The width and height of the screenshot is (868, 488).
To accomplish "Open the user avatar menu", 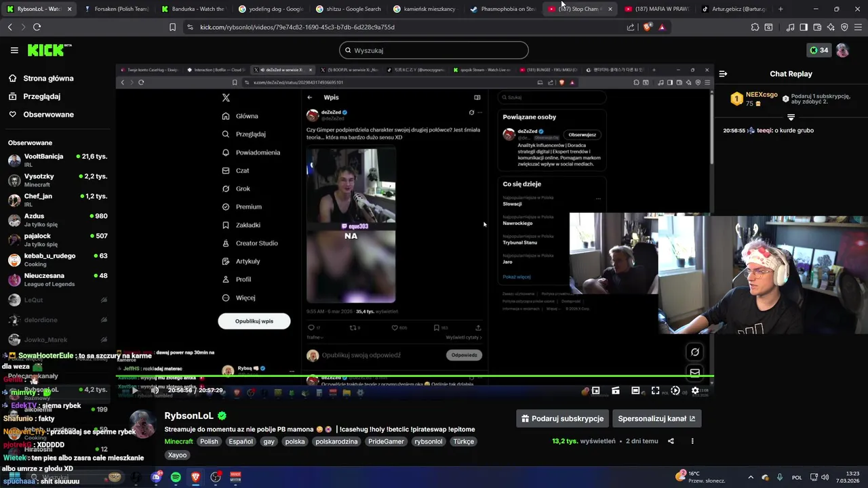I will click(x=842, y=50).
